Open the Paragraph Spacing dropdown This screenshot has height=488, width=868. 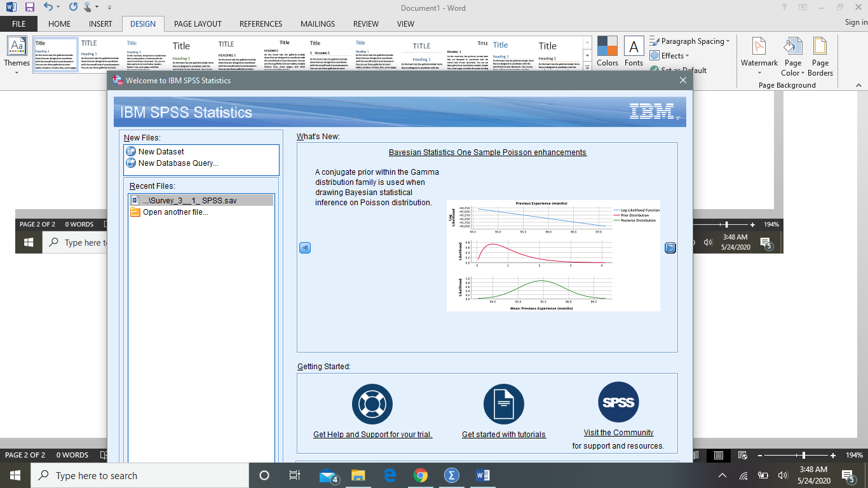[690, 41]
